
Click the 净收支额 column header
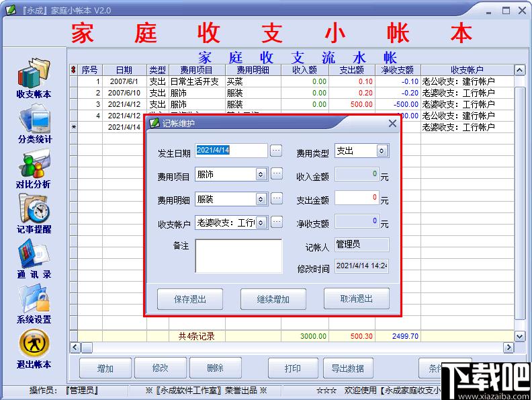tap(398, 70)
